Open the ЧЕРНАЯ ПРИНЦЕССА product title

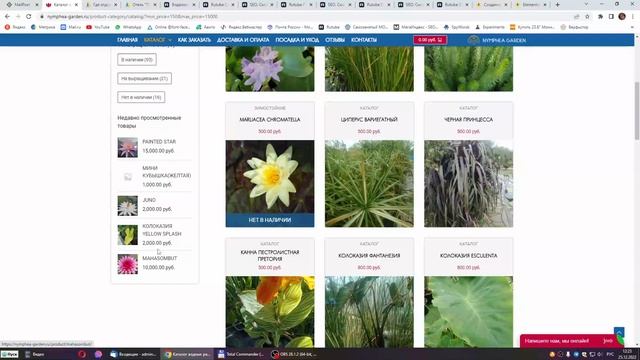point(468,120)
